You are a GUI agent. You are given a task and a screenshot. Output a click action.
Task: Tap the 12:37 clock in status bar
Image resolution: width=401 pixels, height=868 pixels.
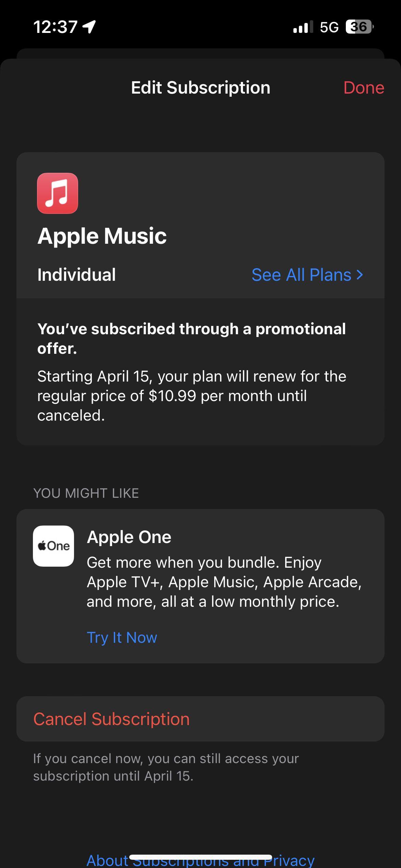click(x=56, y=27)
